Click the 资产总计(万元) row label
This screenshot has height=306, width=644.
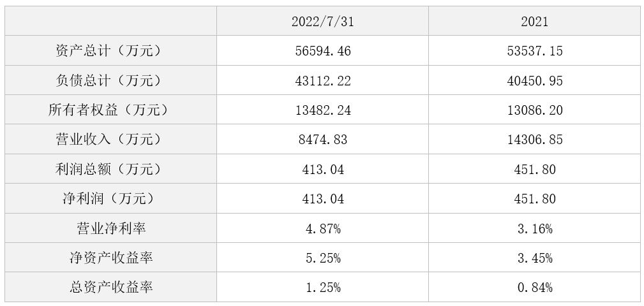coord(111,50)
